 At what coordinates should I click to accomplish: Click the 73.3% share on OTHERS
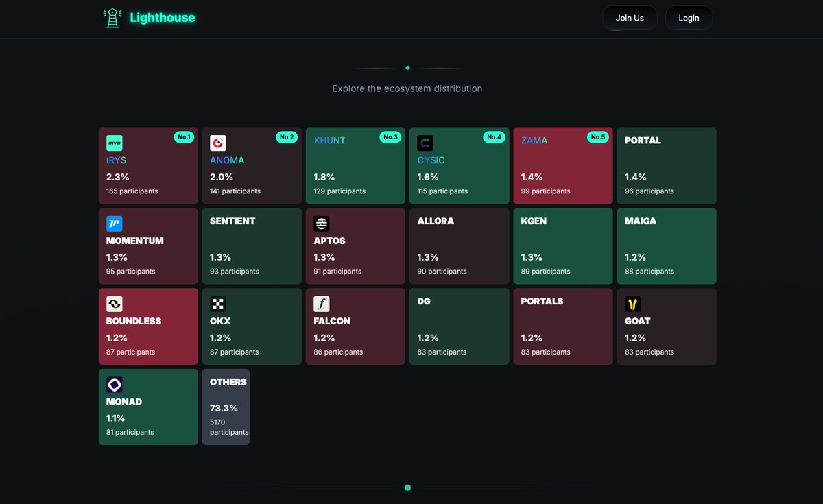click(x=224, y=408)
